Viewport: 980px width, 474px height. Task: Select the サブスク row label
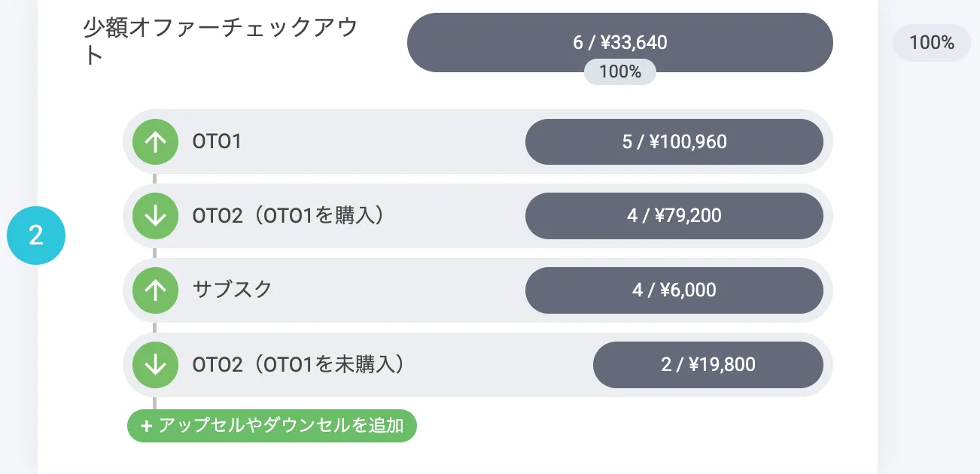(232, 290)
